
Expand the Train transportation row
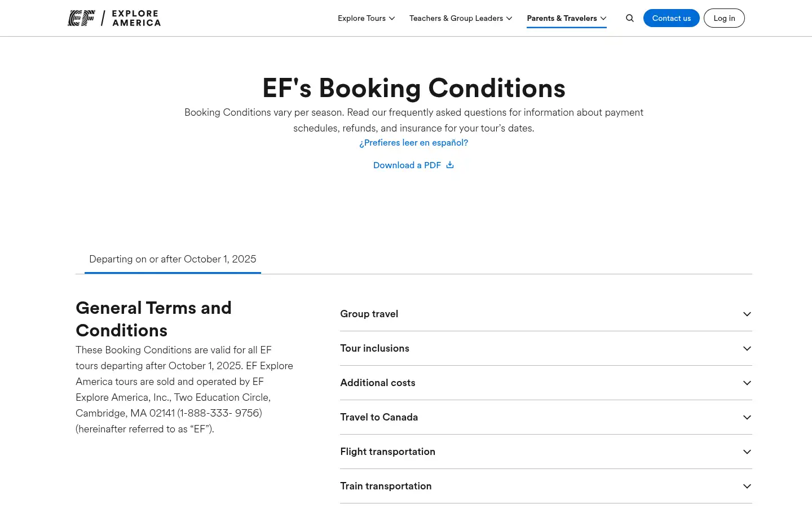pos(546,486)
